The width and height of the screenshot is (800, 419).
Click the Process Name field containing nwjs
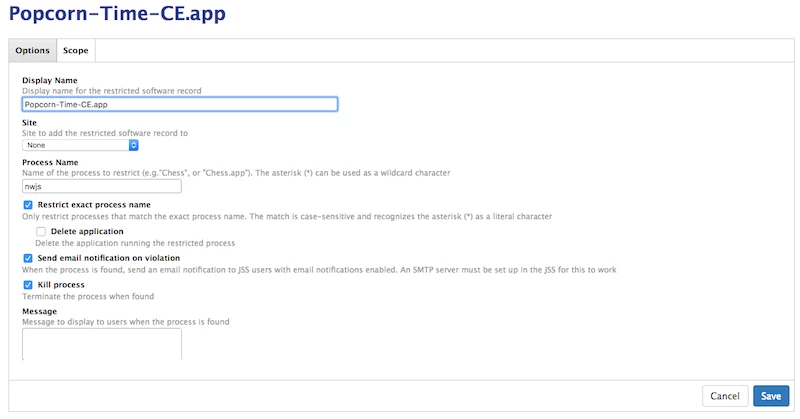point(102,186)
